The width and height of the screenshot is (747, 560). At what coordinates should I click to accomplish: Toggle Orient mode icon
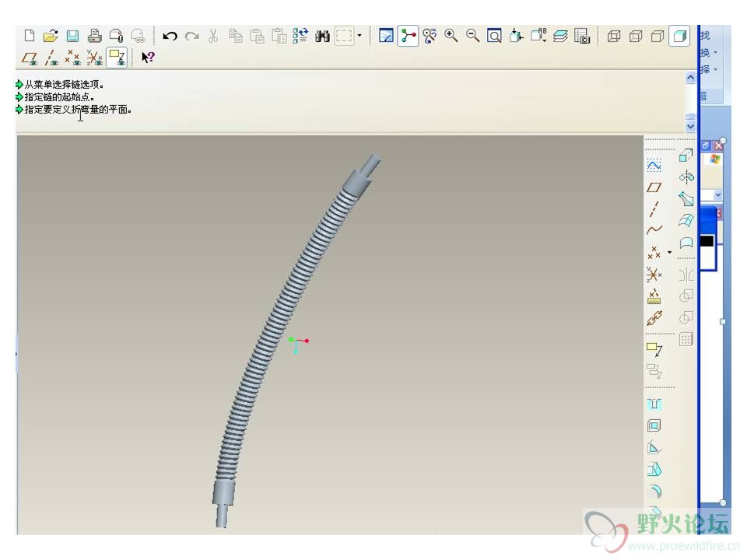(x=430, y=36)
